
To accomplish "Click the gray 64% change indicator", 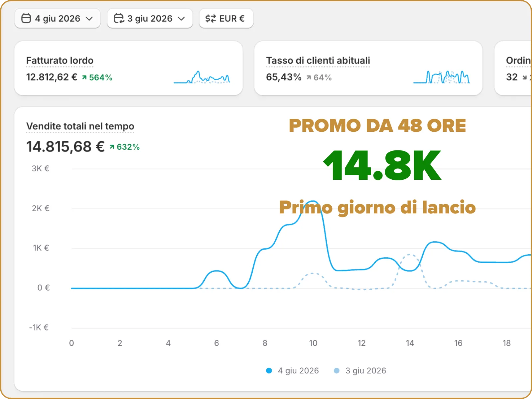I will point(319,78).
